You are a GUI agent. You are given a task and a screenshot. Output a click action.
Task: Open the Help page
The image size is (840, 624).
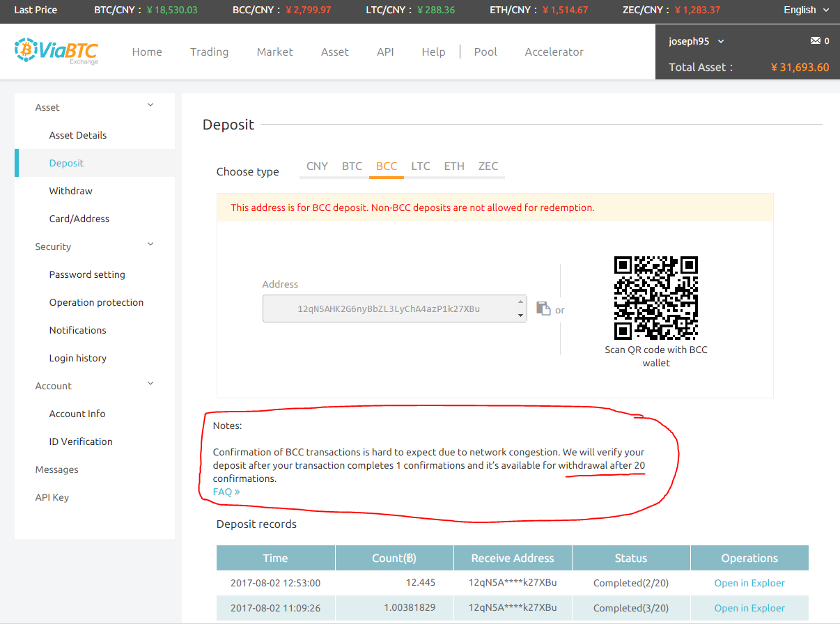click(x=433, y=52)
